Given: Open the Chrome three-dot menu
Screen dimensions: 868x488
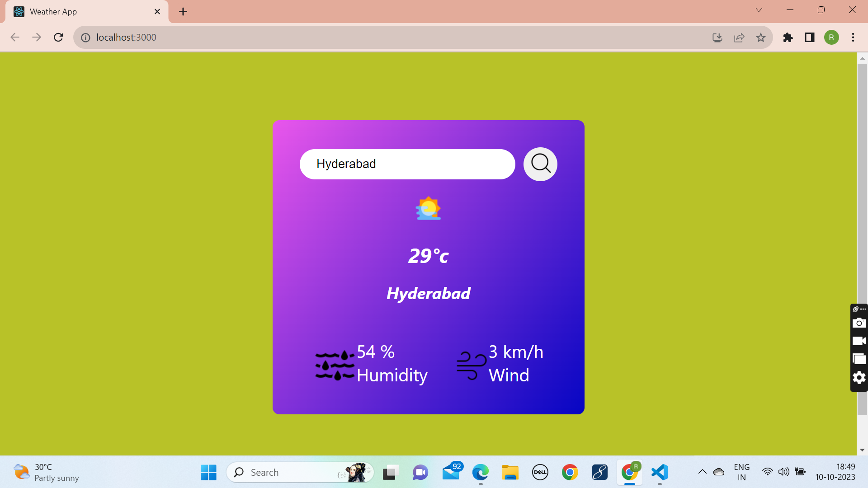Looking at the screenshot, I should (x=853, y=38).
